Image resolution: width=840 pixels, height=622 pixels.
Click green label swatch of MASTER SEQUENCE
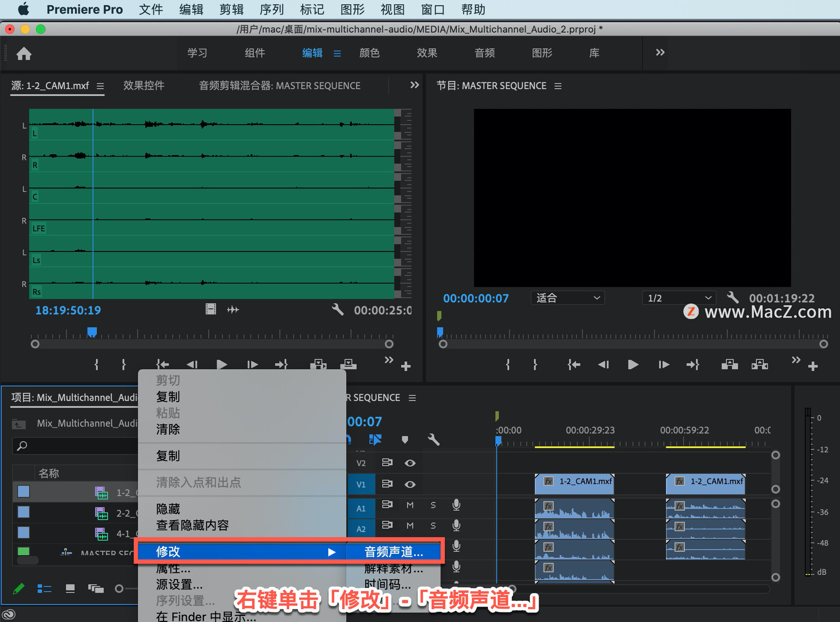(x=24, y=551)
